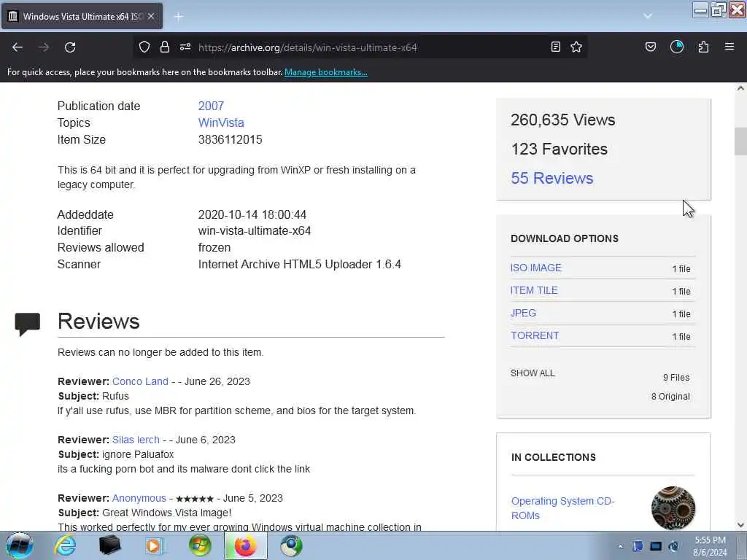Image resolution: width=747 pixels, height=560 pixels.
Task: Open the 9 Files link
Action: [676, 378]
